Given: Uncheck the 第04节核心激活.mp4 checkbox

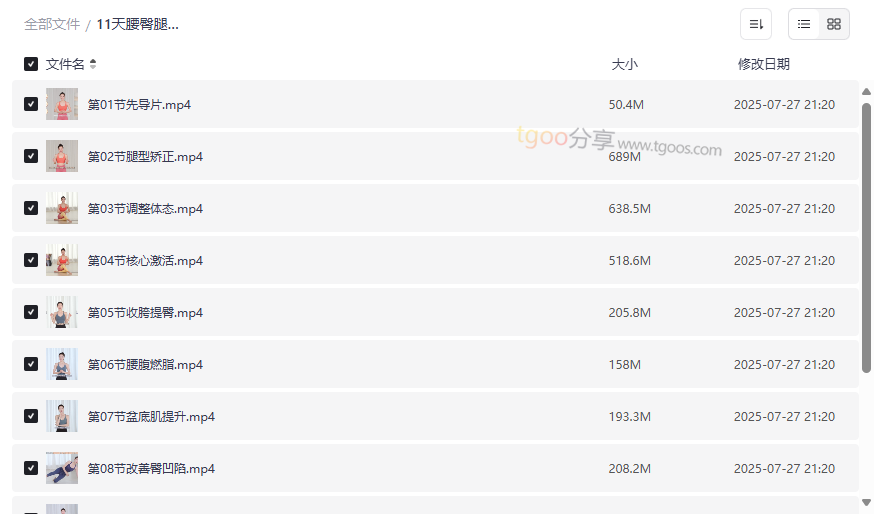Looking at the screenshot, I should point(31,260).
